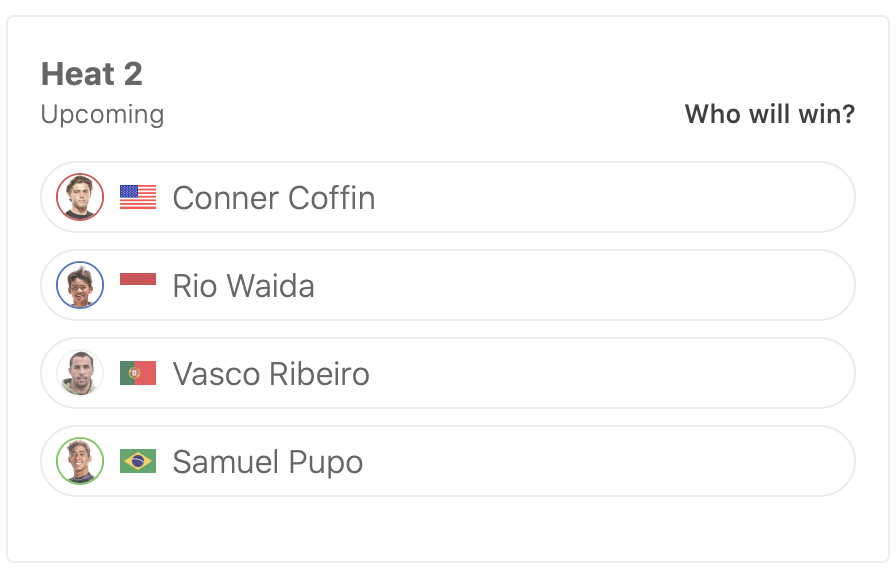Select the Samuel Pupo name label
896x570 pixels.
(267, 462)
